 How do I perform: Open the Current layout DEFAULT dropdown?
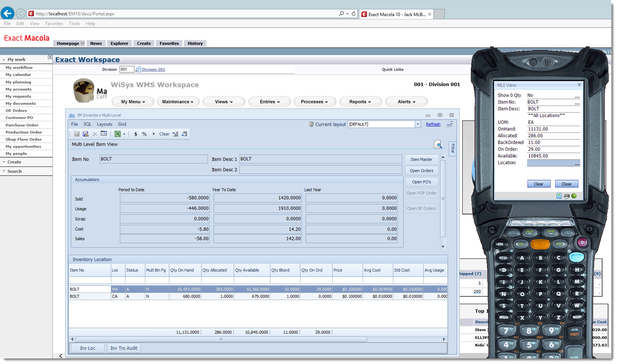[x=418, y=124]
